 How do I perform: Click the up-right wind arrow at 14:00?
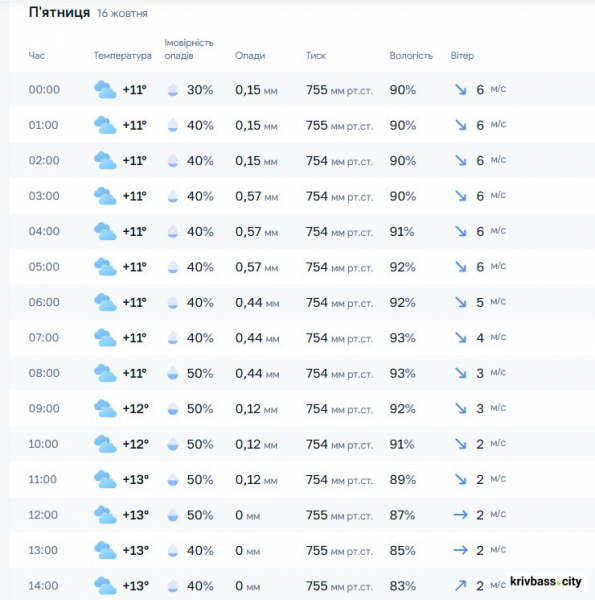[460, 585]
